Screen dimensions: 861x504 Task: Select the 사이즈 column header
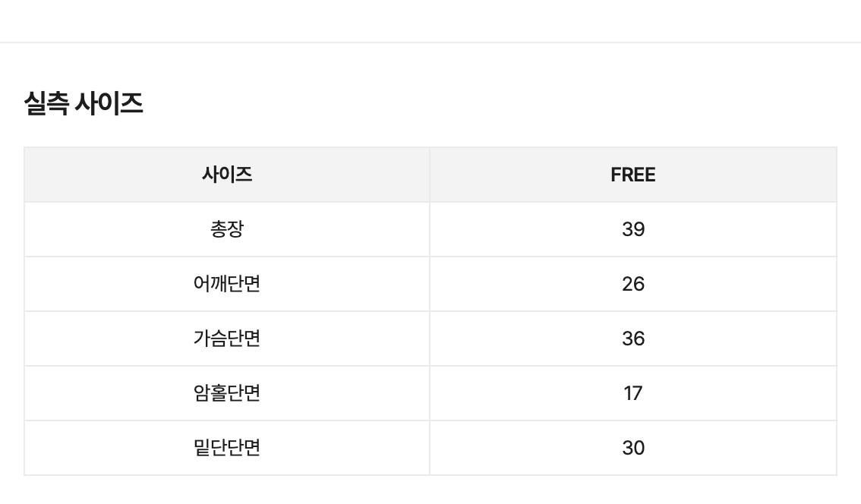pyautogui.click(x=227, y=175)
